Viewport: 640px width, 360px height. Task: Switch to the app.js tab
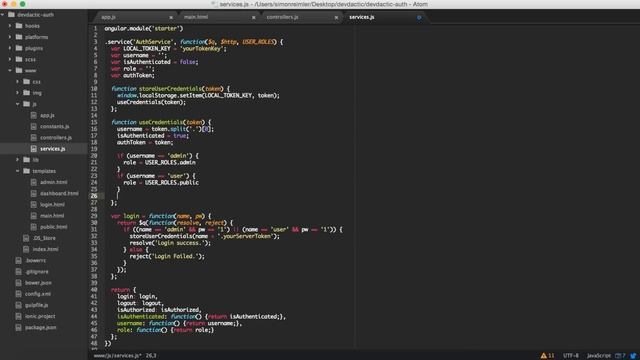pyautogui.click(x=135, y=17)
